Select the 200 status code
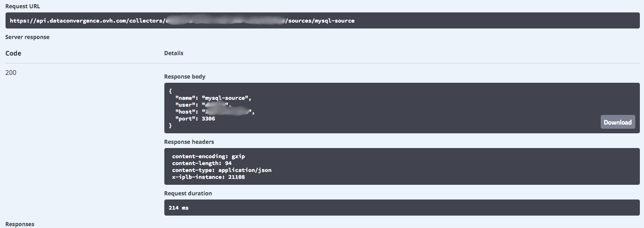 click(x=11, y=73)
